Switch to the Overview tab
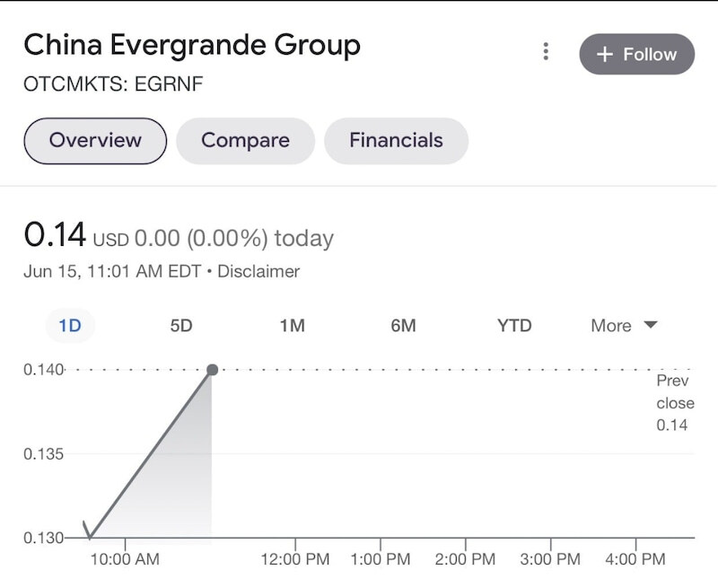 pyautogui.click(x=95, y=141)
